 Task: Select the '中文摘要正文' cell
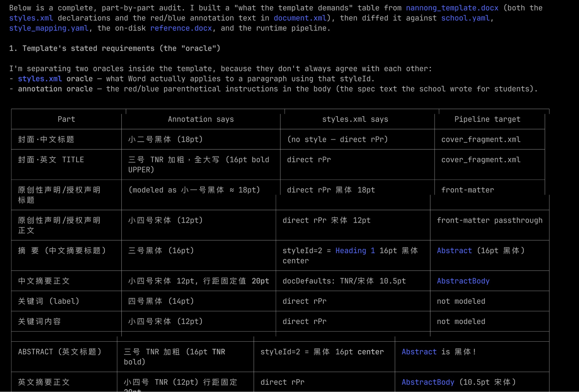[x=66, y=281]
